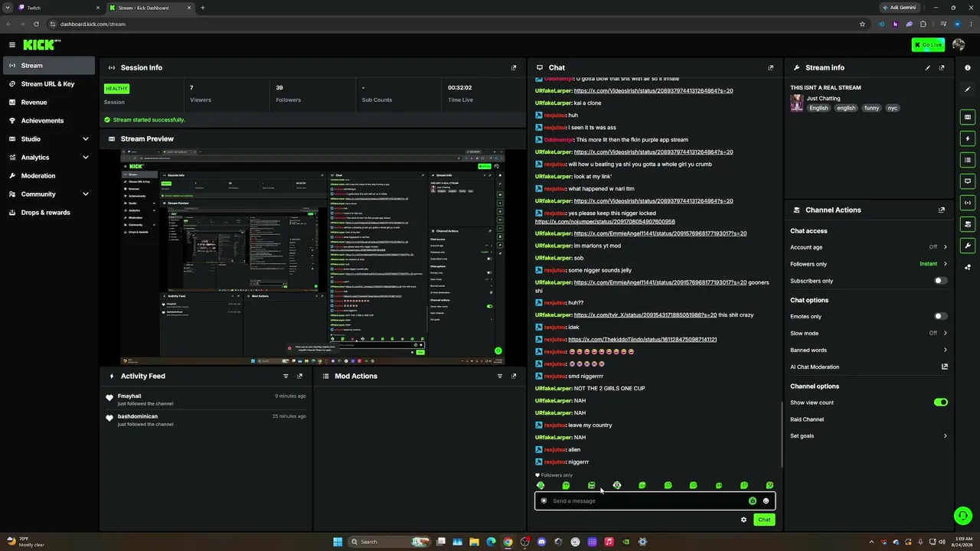Pop out the Activity Feed panel

300,376
